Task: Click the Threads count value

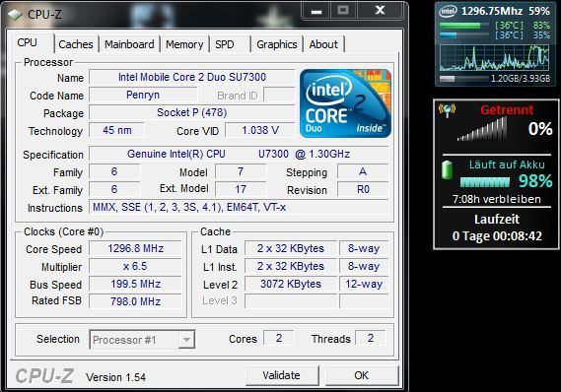Action: 371,338
